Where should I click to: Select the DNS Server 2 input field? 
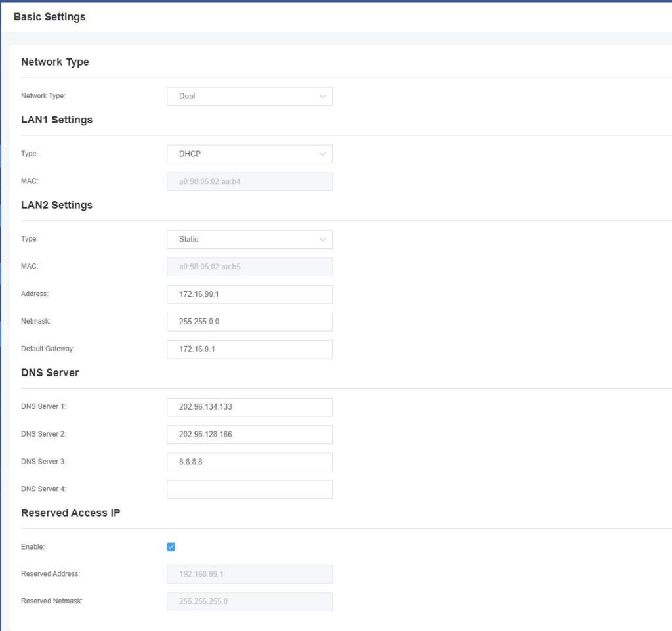pyautogui.click(x=249, y=435)
